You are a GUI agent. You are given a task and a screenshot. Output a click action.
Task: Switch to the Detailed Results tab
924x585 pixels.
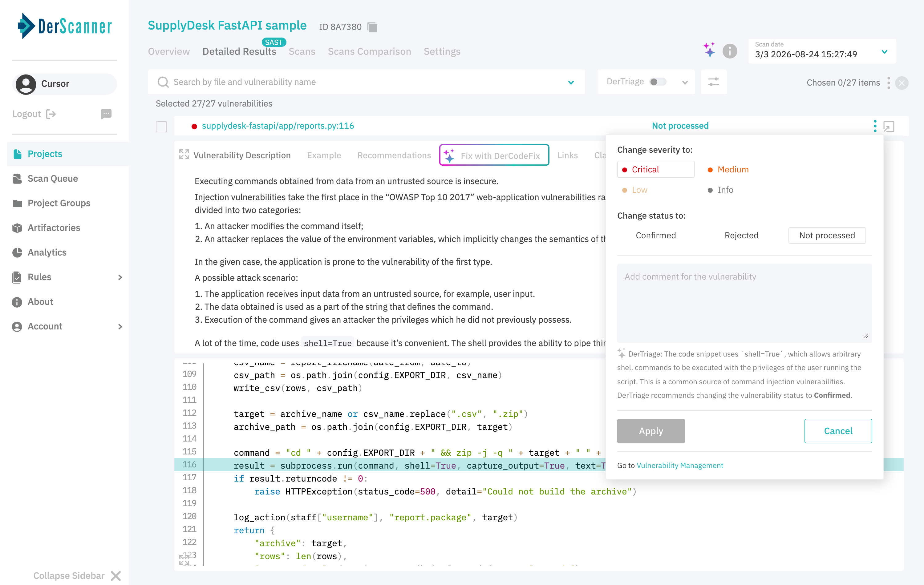click(239, 51)
